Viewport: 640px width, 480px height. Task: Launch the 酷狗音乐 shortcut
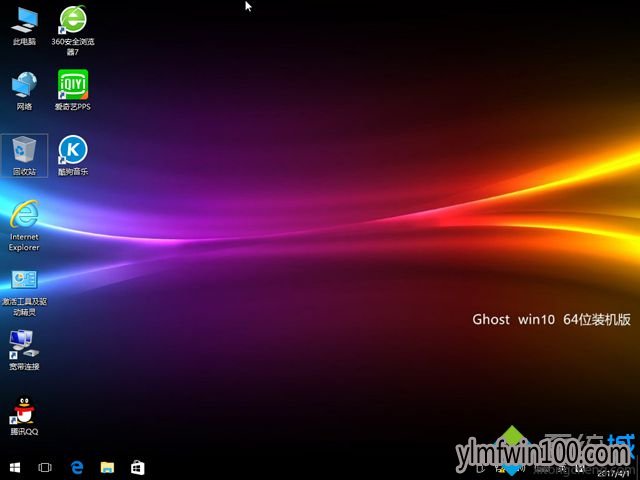pyautogui.click(x=73, y=156)
